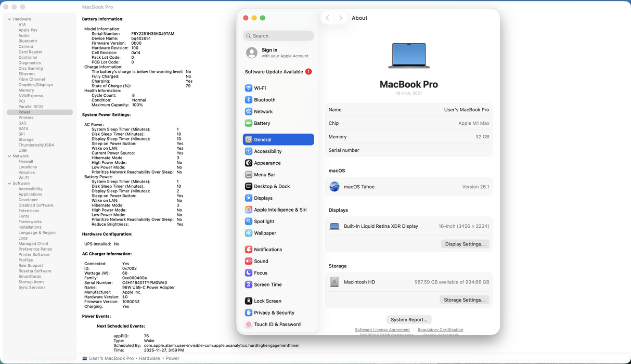This screenshot has height=364, width=631.
Task: Go back with the left chevron
Action: tap(327, 18)
